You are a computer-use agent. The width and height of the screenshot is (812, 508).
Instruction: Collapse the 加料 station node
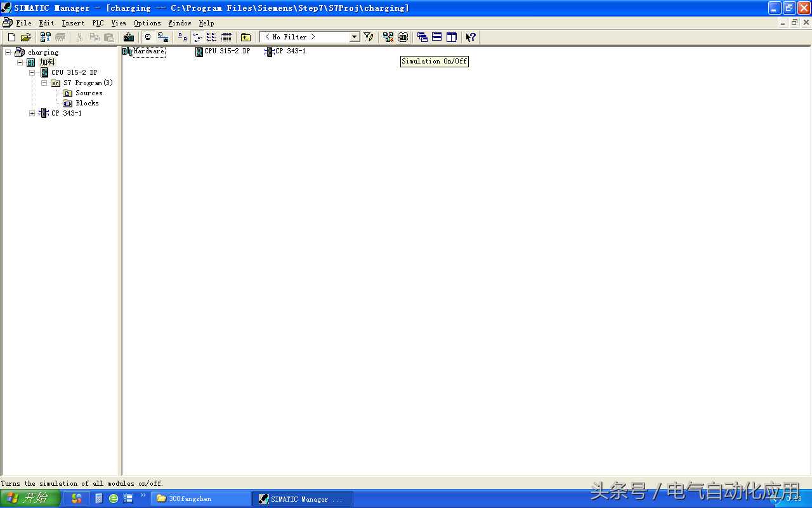click(x=20, y=62)
